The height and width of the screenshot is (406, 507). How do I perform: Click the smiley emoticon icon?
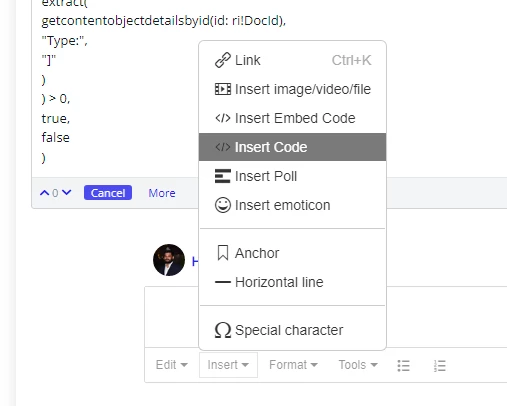pos(223,205)
